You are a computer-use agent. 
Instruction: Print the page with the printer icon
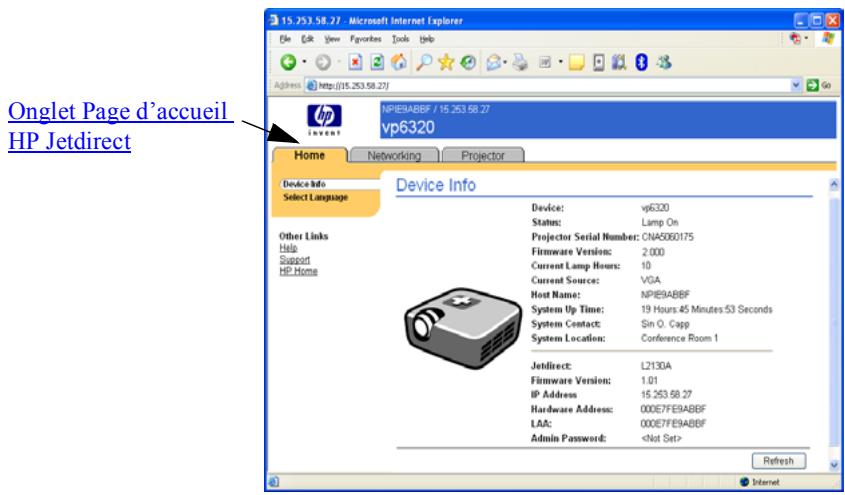521,62
